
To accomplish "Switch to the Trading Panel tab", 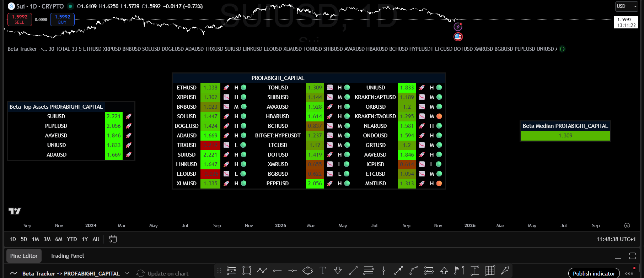I will coord(67,256).
